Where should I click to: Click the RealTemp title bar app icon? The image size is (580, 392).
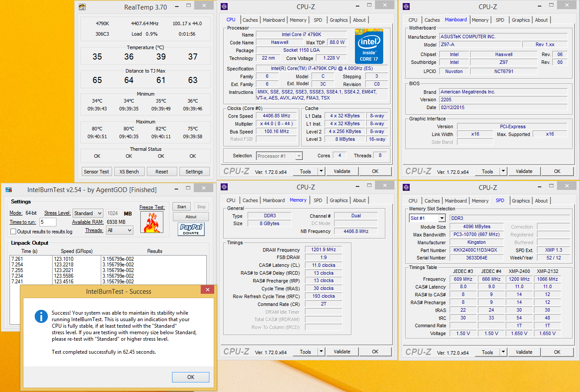pyautogui.click(x=82, y=7)
